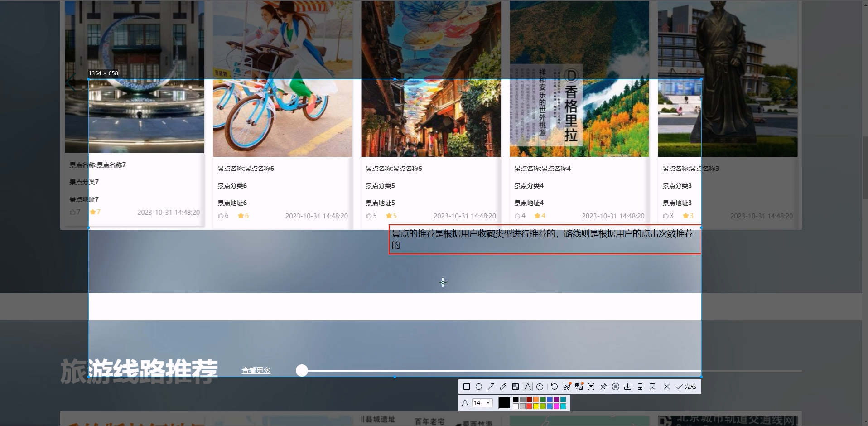The width and height of the screenshot is (868, 426).
Task: Click the page's vertical scrollbar thumb
Action: (865, 168)
